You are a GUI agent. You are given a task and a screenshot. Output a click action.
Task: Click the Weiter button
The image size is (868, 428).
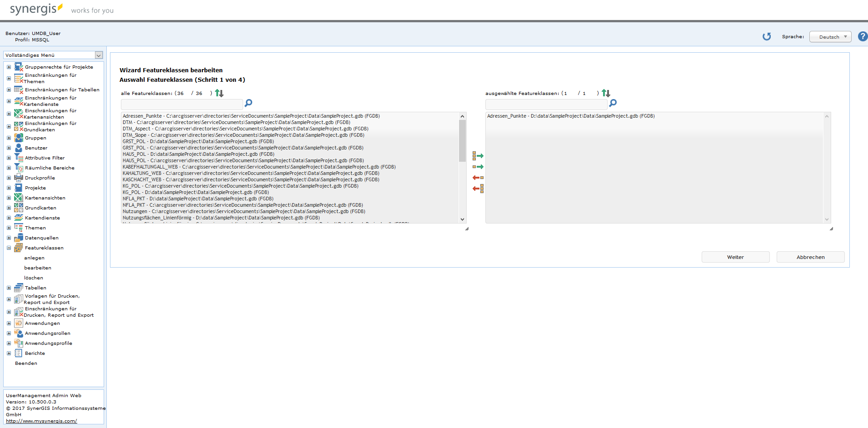click(x=735, y=257)
